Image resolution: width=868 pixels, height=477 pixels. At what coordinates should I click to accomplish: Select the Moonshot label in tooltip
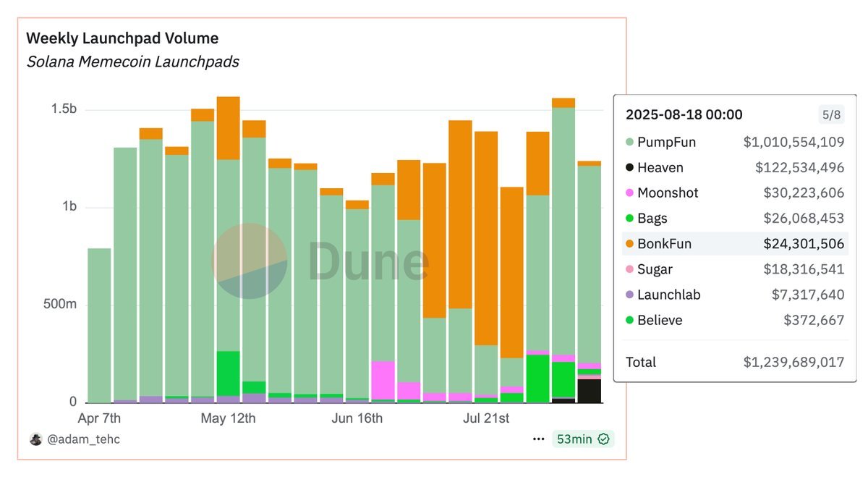pos(668,193)
